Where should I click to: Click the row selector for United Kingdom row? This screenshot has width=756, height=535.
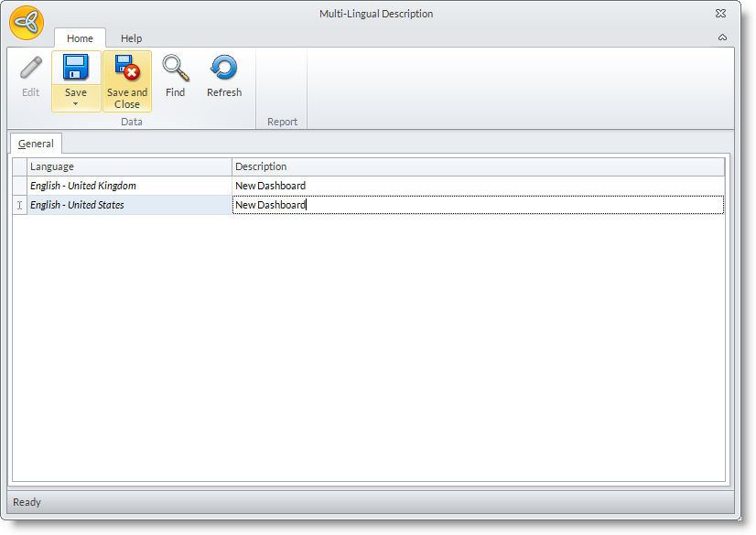[x=19, y=186]
